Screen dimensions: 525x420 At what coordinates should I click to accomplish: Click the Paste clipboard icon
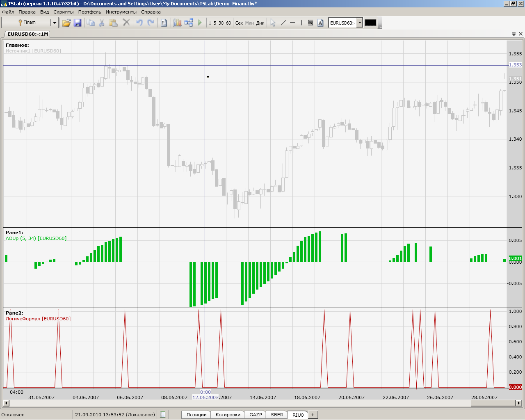[x=113, y=23]
